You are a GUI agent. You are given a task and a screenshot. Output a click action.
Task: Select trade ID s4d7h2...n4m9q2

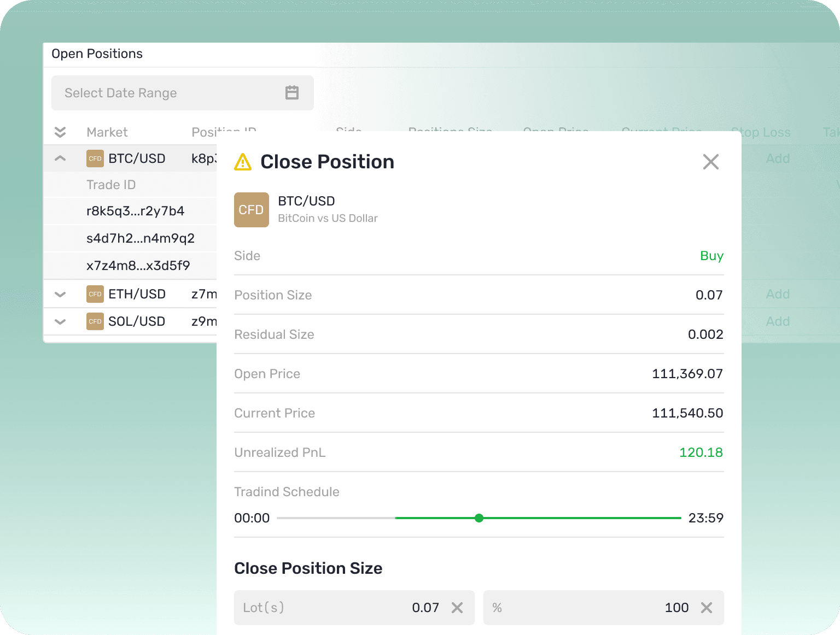pyautogui.click(x=141, y=238)
